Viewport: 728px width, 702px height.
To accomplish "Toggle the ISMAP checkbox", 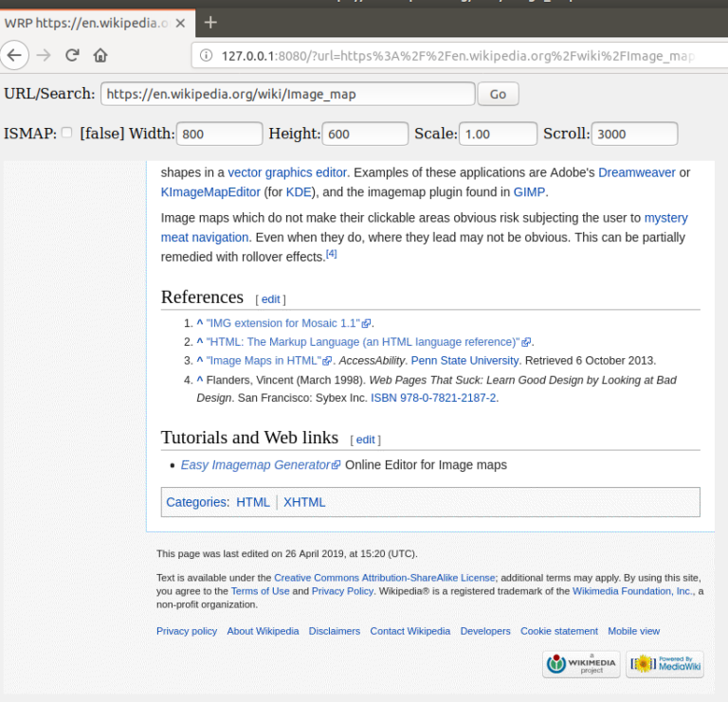I will coord(67,133).
